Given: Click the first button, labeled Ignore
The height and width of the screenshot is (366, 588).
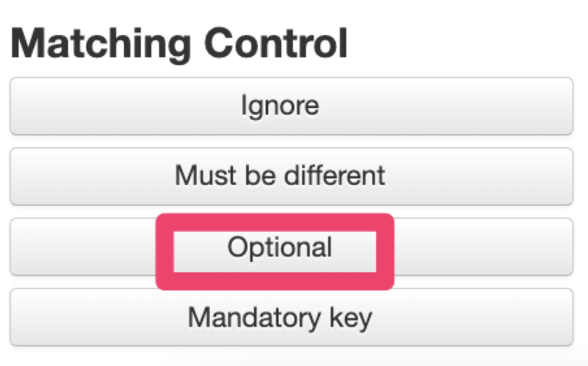Looking at the screenshot, I should [291, 106].
